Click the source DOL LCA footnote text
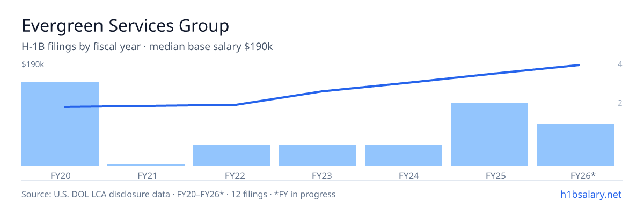644x215 pixels. 178,194
